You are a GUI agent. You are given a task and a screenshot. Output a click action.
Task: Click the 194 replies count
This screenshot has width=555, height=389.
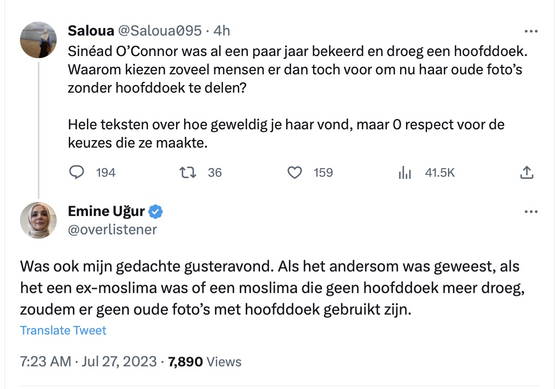[x=106, y=173]
